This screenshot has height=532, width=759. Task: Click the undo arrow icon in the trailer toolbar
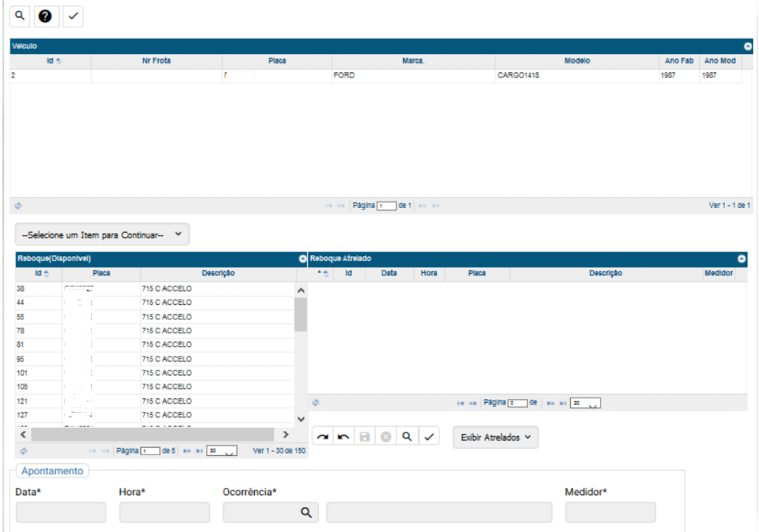point(343,438)
